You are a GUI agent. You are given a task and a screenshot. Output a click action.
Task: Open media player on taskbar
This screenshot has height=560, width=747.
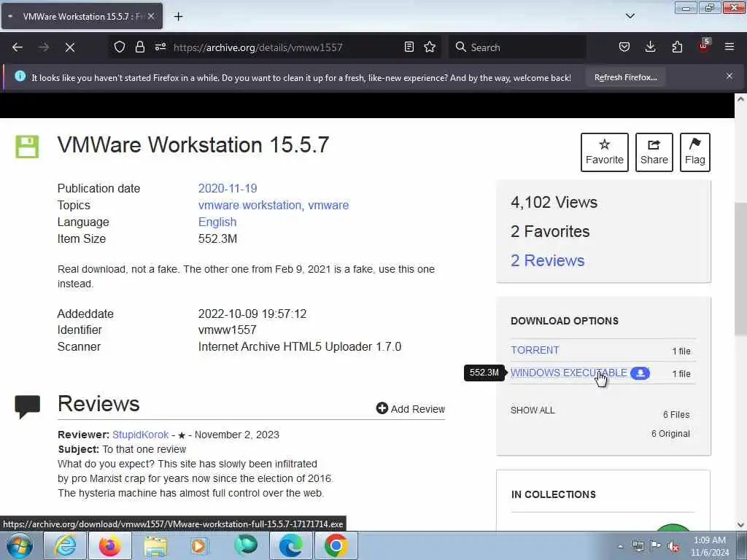200,545
